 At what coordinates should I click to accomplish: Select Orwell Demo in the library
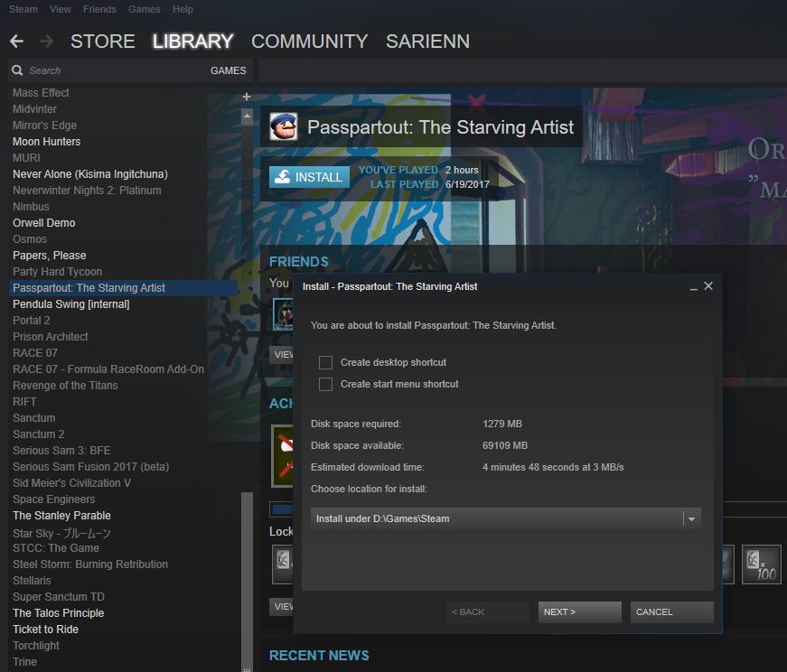[44, 223]
